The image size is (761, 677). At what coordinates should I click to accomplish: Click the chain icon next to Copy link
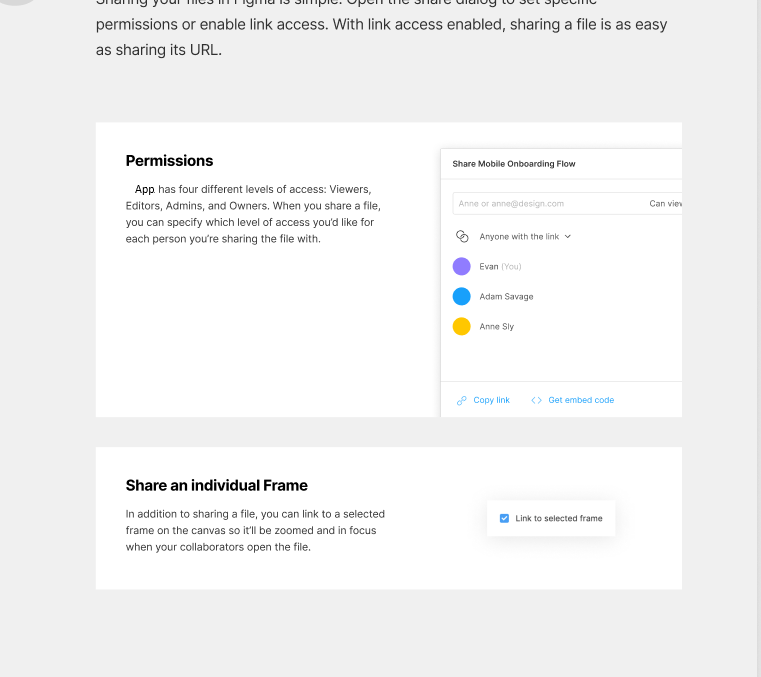(x=462, y=400)
